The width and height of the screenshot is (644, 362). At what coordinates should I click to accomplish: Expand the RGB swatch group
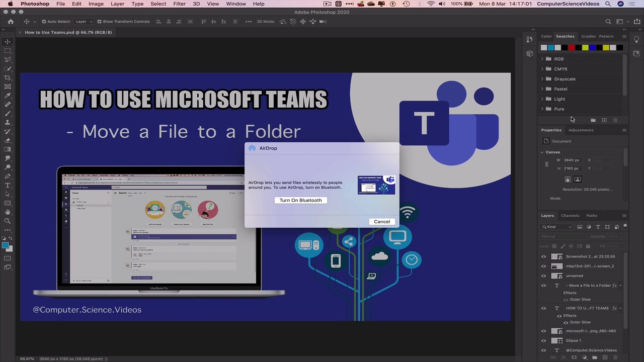pos(542,59)
